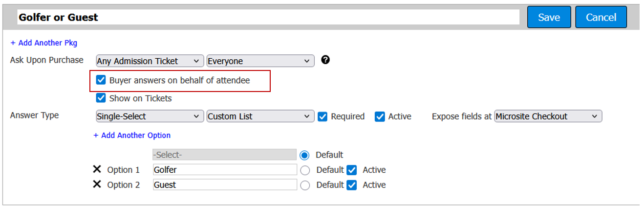This screenshot has width=644, height=208.
Task: Toggle the Required checkbox
Action: (x=322, y=116)
